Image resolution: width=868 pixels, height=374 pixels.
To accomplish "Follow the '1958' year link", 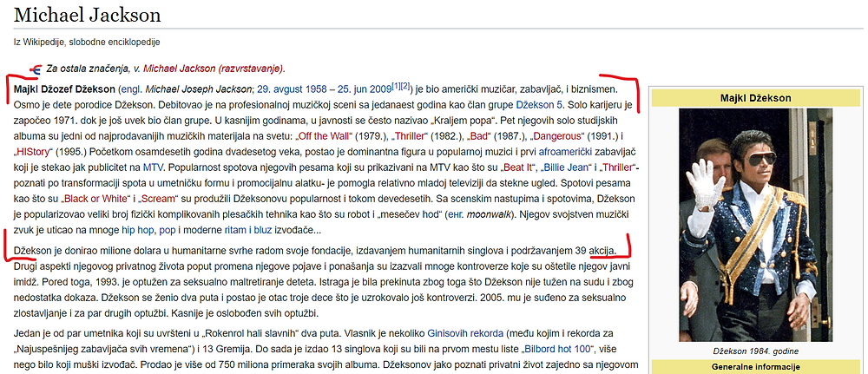I will [316, 89].
